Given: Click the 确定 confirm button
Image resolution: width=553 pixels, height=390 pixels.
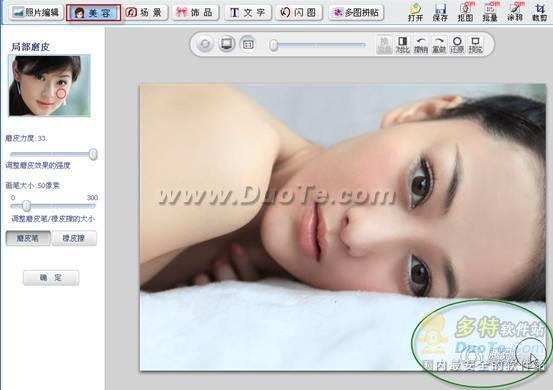Looking at the screenshot, I should click(51, 278).
